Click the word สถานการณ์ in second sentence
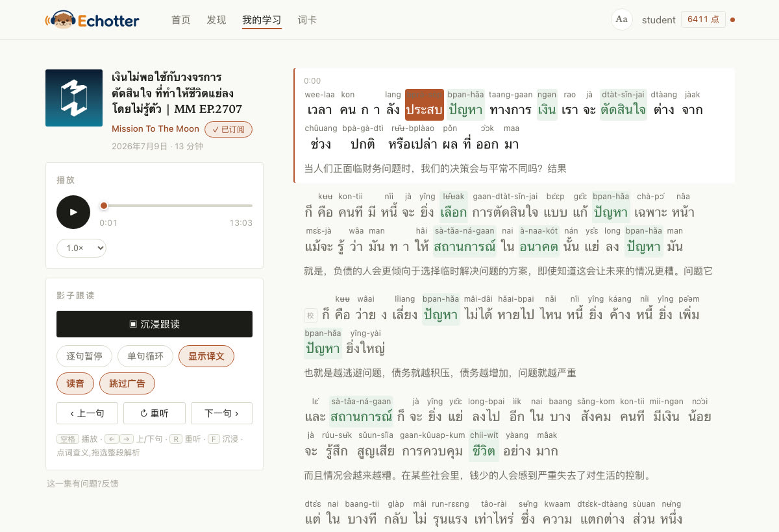 coord(465,241)
